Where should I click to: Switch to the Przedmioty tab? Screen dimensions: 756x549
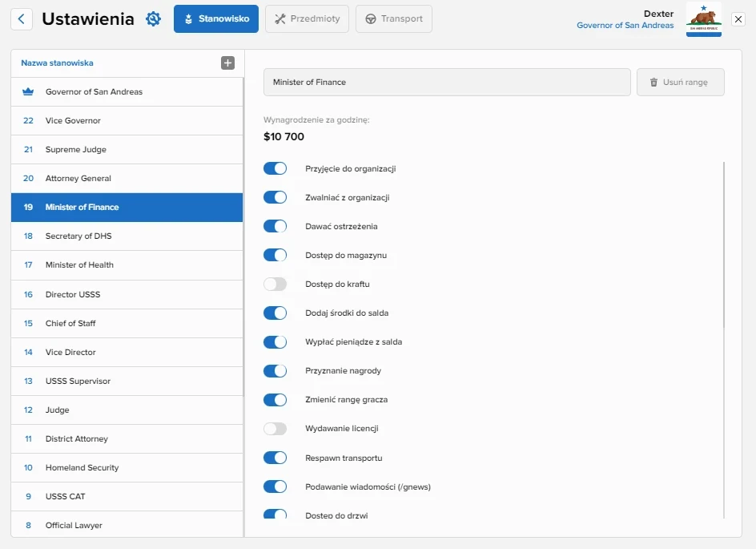point(307,19)
